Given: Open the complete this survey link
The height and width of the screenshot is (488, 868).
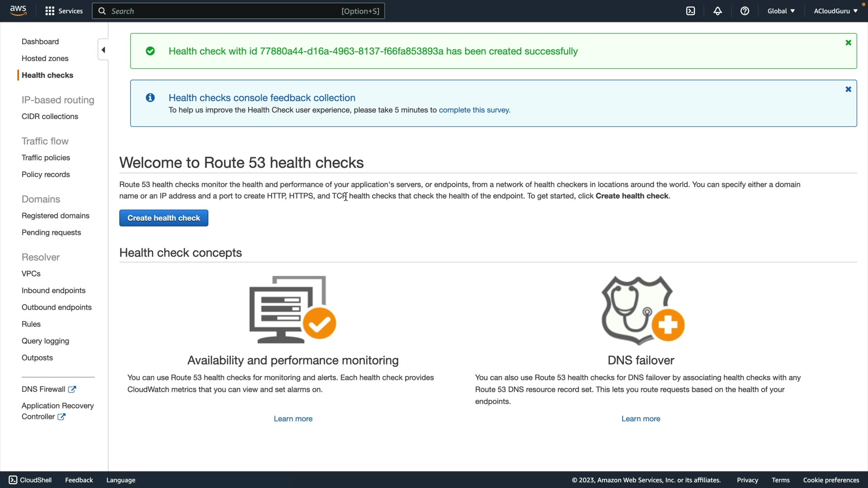Looking at the screenshot, I should (474, 110).
